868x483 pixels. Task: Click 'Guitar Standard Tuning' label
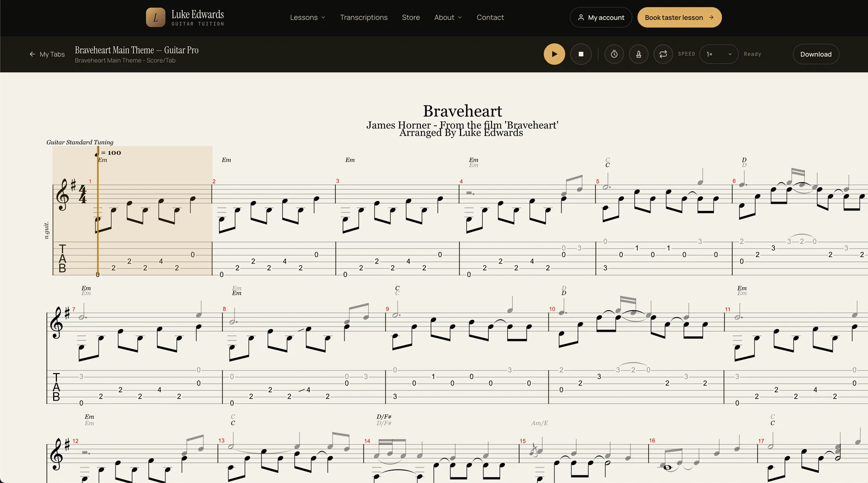pyautogui.click(x=80, y=142)
